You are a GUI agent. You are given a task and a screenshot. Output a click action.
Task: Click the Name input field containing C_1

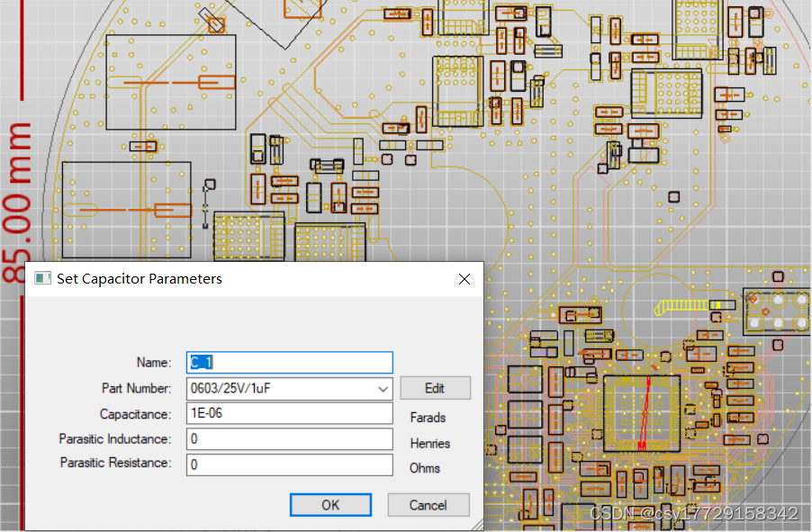pos(290,363)
